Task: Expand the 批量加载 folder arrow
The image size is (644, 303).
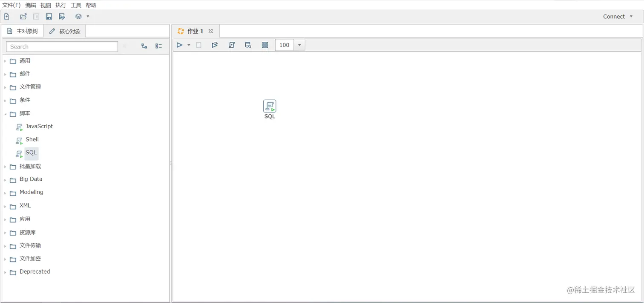Action: 5,167
